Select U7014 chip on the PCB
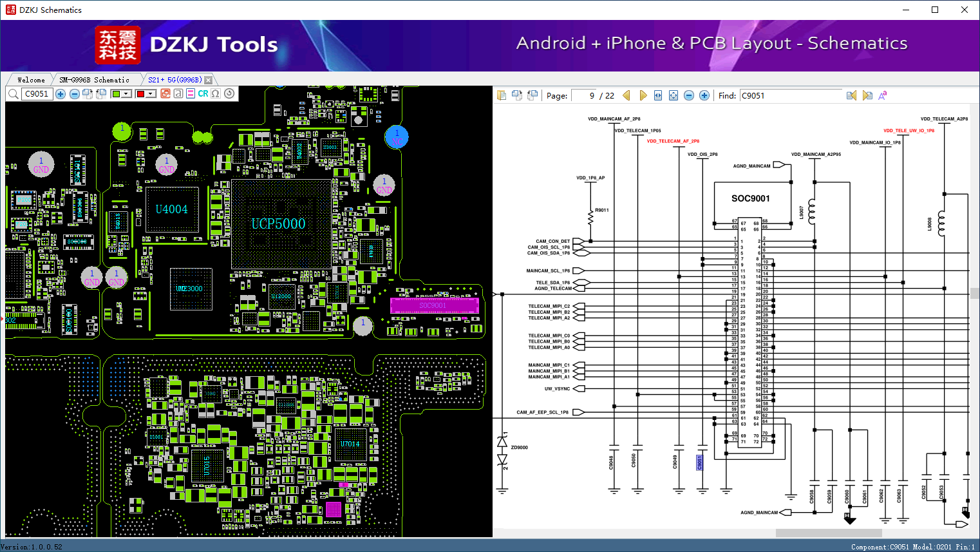Image resolution: width=980 pixels, height=552 pixels. click(x=350, y=444)
